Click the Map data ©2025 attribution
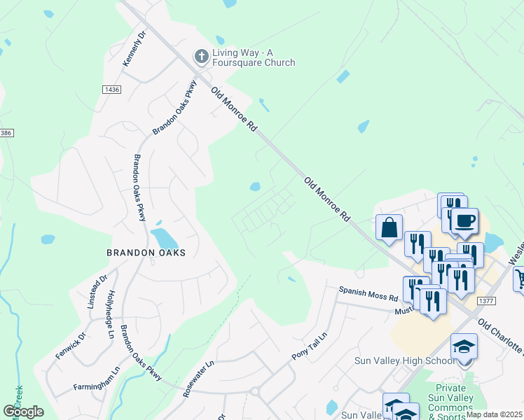 pos(495,414)
